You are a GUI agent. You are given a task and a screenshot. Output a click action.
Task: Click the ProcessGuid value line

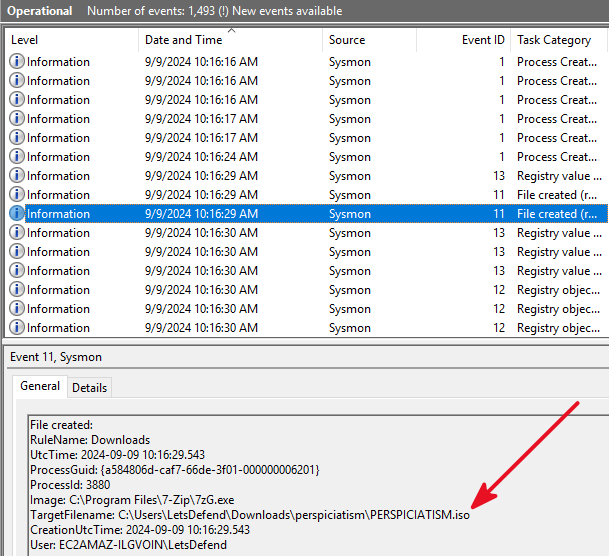coord(175,470)
